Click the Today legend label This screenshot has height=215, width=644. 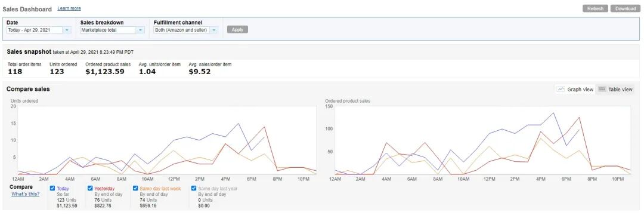[x=63, y=189]
